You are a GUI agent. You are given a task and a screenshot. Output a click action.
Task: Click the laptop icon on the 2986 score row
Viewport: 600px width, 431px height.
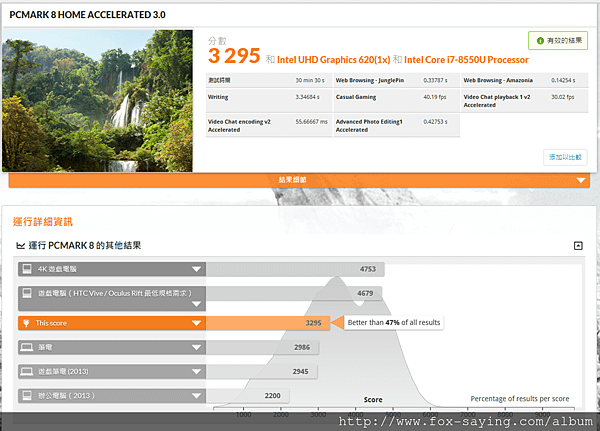tap(27, 347)
